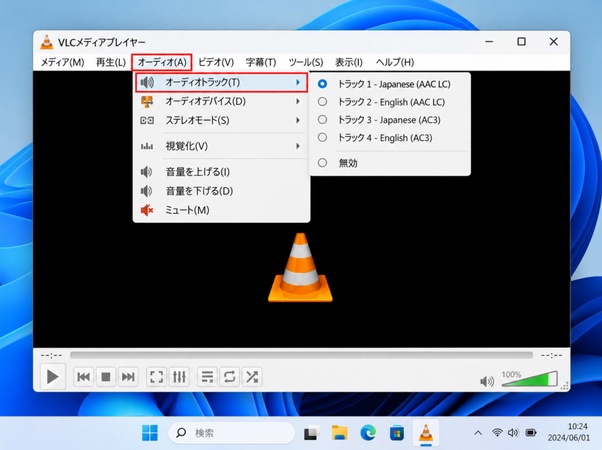Toggle fullscreen video mode
The image size is (602, 450).
156,377
